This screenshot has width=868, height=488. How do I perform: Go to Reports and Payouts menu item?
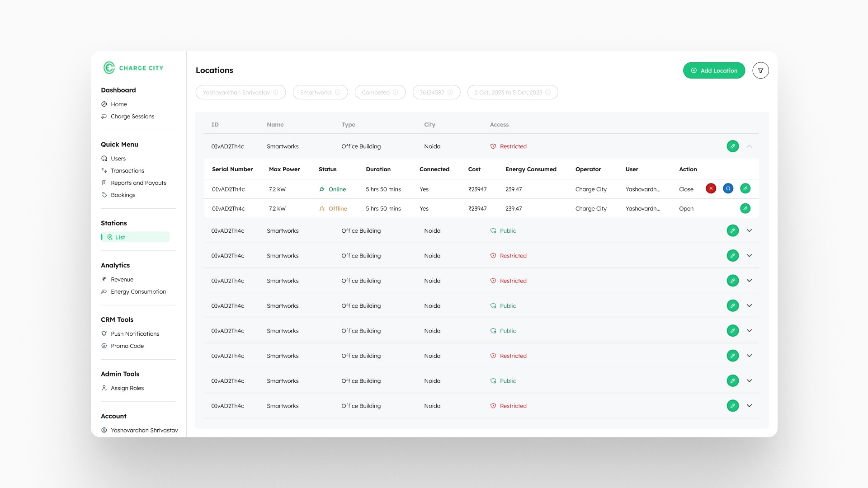[138, 183]
